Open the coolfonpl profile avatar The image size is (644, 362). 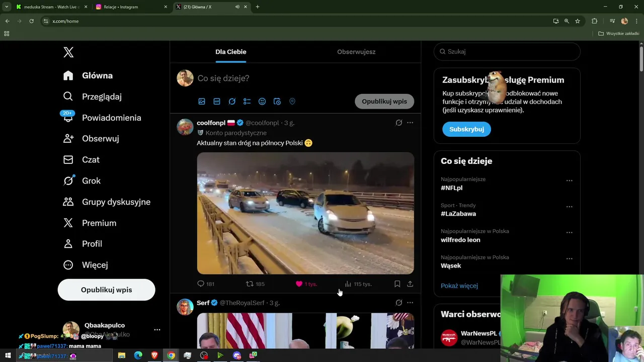(185, 127)
